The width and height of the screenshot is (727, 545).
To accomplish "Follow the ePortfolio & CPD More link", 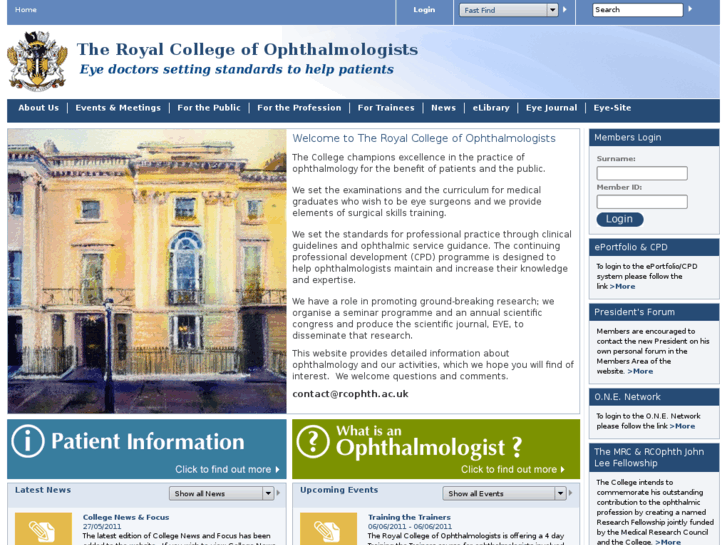I will click(623, 286).
